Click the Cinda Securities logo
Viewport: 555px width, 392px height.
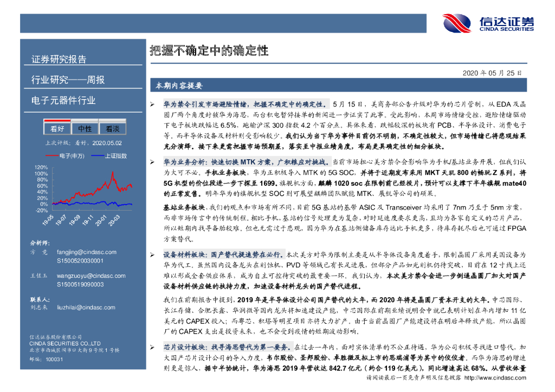[x=488, y=23]
